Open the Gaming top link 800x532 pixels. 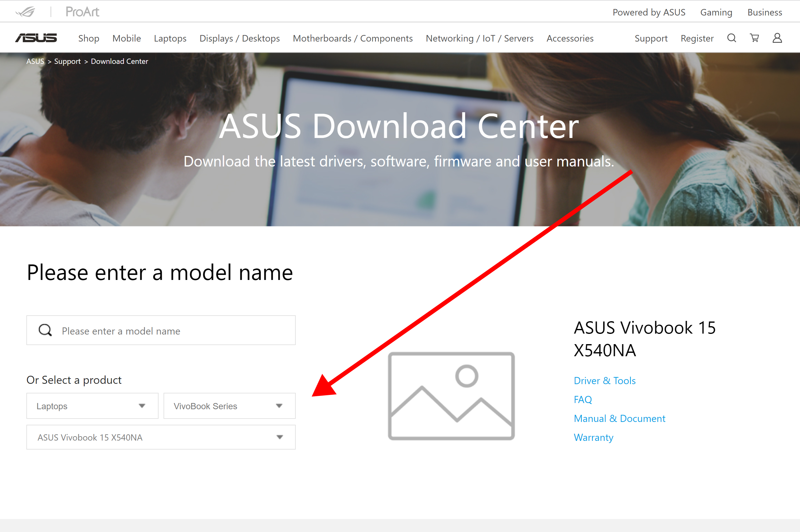[x=716, y=12]
